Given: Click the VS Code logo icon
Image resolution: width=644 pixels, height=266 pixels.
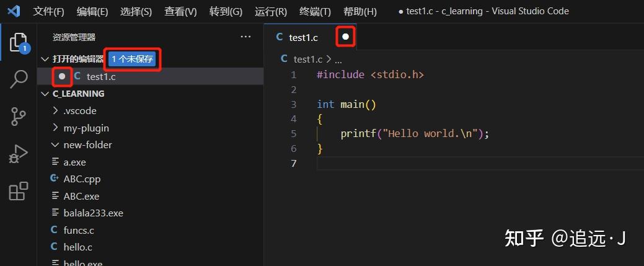Looking at the screenshot, I should (x=14, y=11).
